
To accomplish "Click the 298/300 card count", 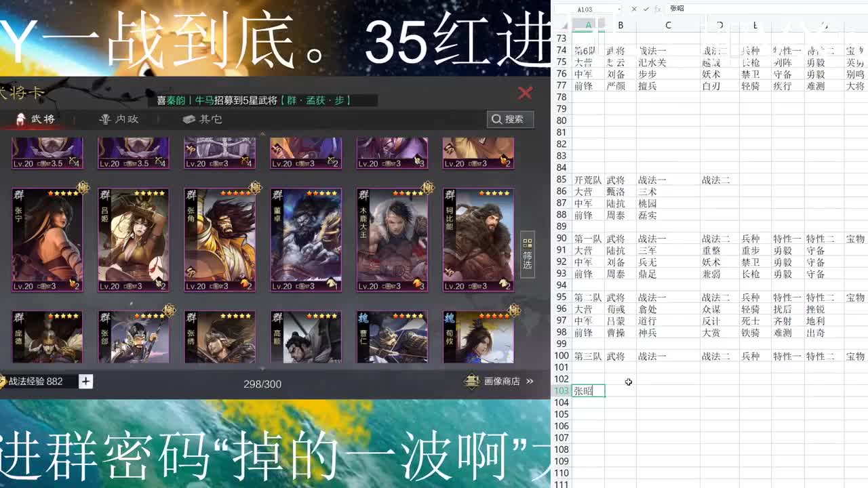I will coord(262,384).
